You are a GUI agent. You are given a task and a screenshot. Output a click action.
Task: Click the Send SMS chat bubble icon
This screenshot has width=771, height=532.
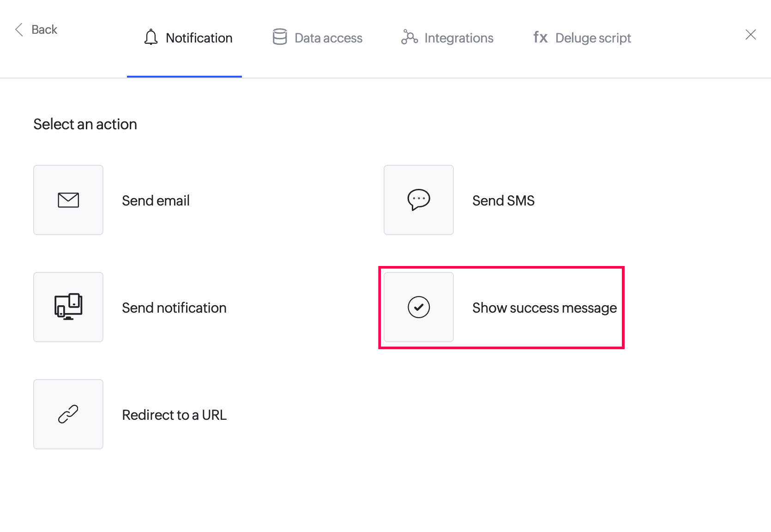click(x=419, y=200)
